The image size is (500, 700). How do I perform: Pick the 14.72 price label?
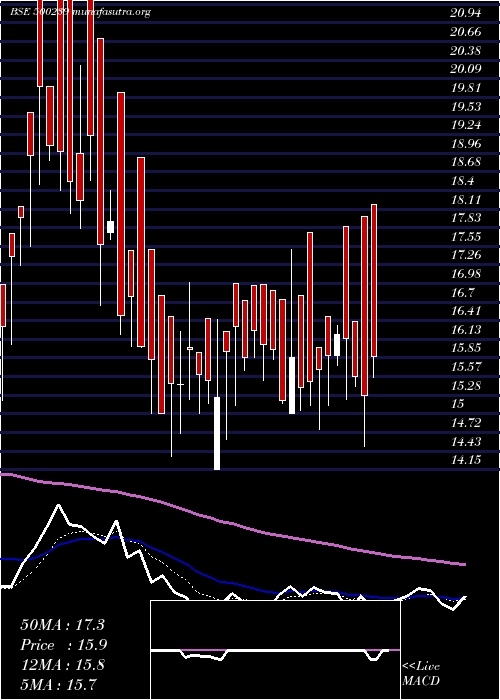(x=466, y=422)
